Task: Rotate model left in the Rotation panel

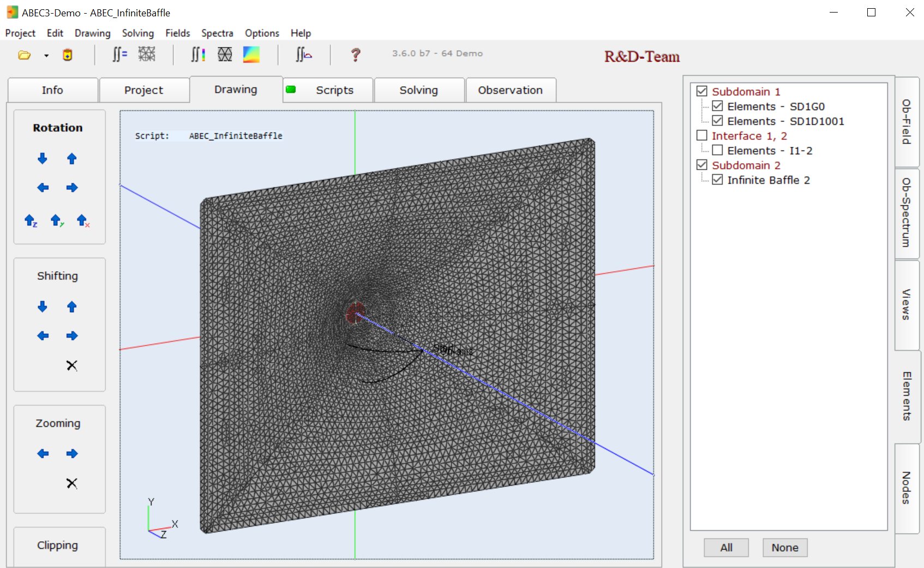Action: pos(43,188)
